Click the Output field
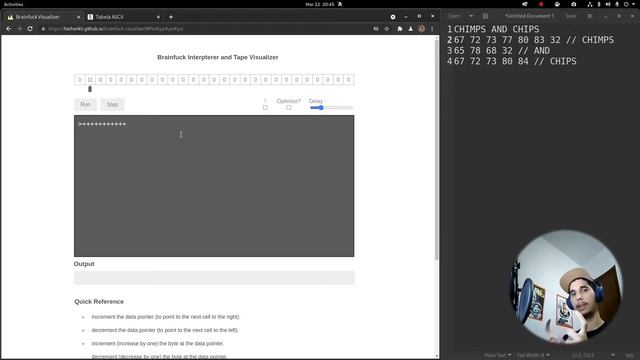 click(x=214, y=278)
